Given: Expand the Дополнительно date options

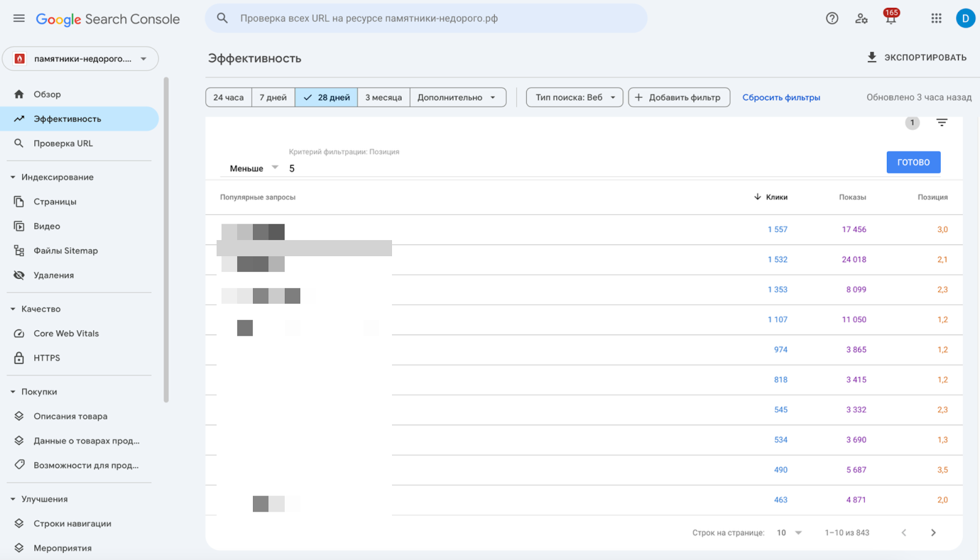Looking at the screenshot, I should [x=457, y=97].
